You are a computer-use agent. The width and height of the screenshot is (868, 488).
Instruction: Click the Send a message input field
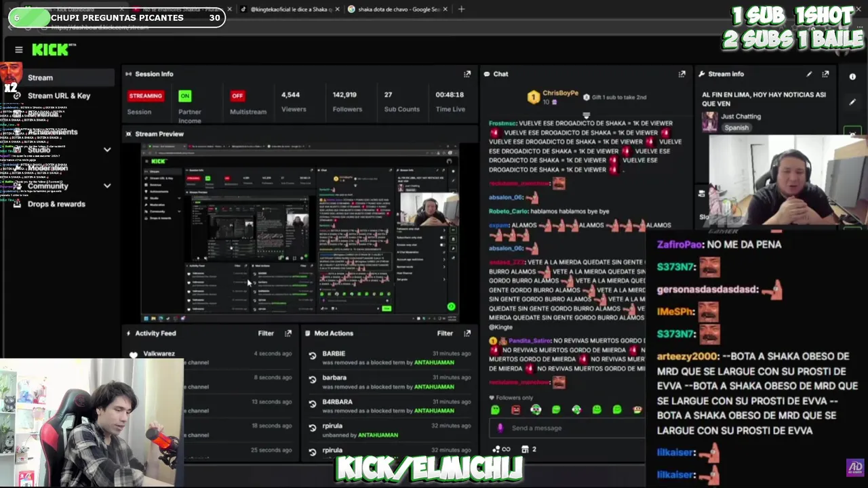pos(566,428)
